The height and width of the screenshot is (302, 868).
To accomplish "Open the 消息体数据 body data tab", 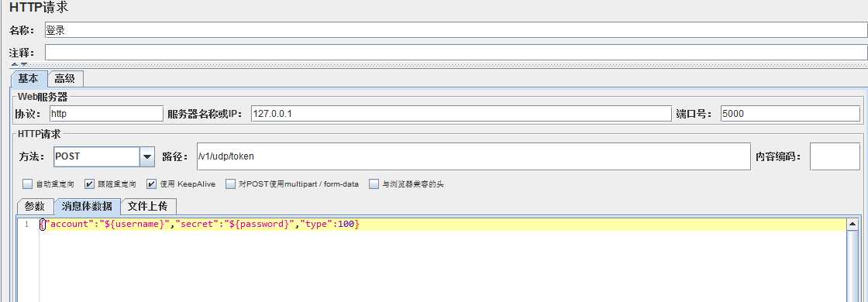I will click(87, 206).
